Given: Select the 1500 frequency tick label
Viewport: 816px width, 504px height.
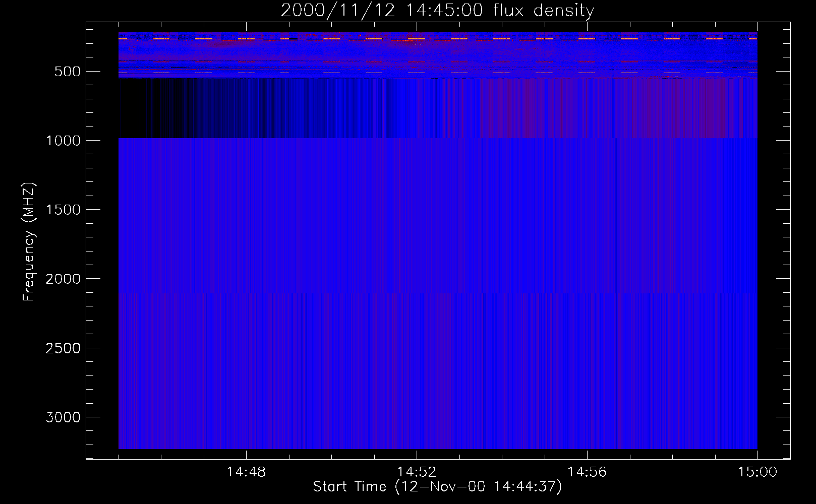Looking at the screenshot, I should click(x=63, y=210).
